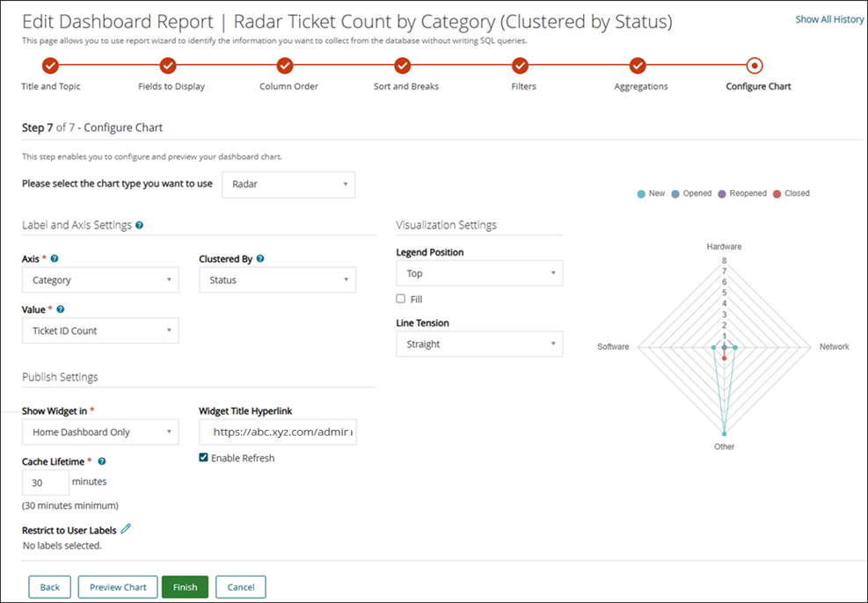The image size is (868, 603).
Task: Click the green Finish button
Action: 185,587
